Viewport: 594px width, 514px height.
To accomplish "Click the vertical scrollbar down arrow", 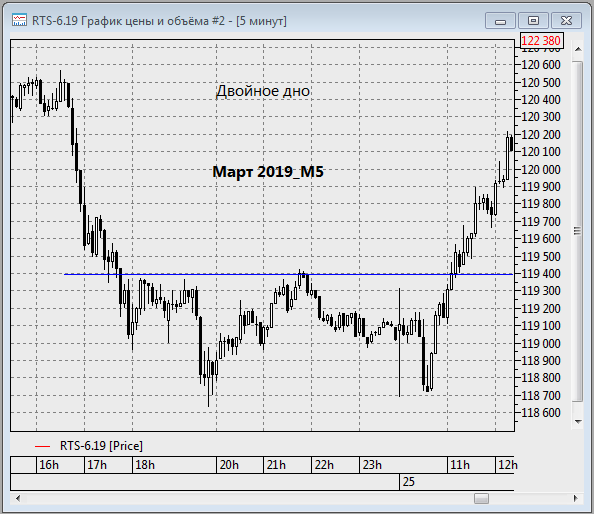I will click(x=578, y=421).
